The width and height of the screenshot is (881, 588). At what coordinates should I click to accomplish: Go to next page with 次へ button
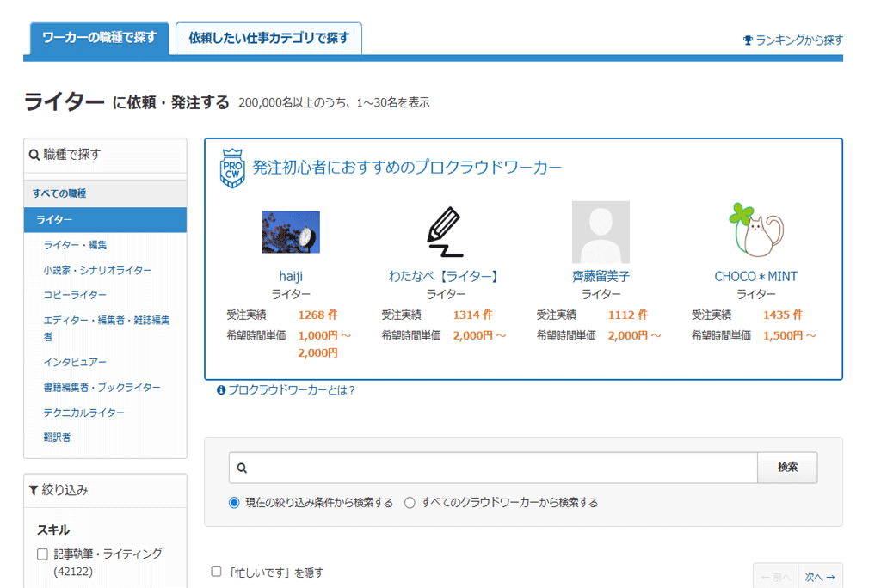tap(820, 577)
